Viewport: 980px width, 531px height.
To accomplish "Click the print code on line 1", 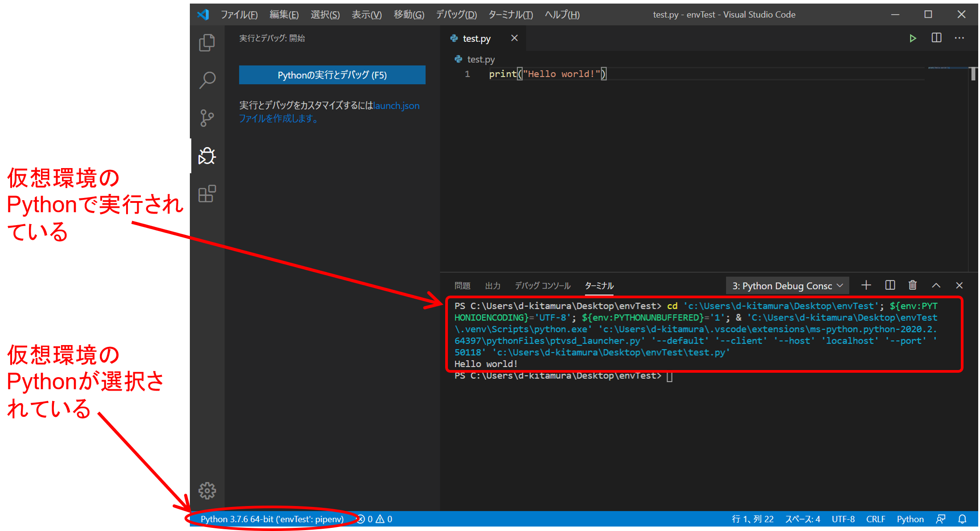I will [548, 74].
